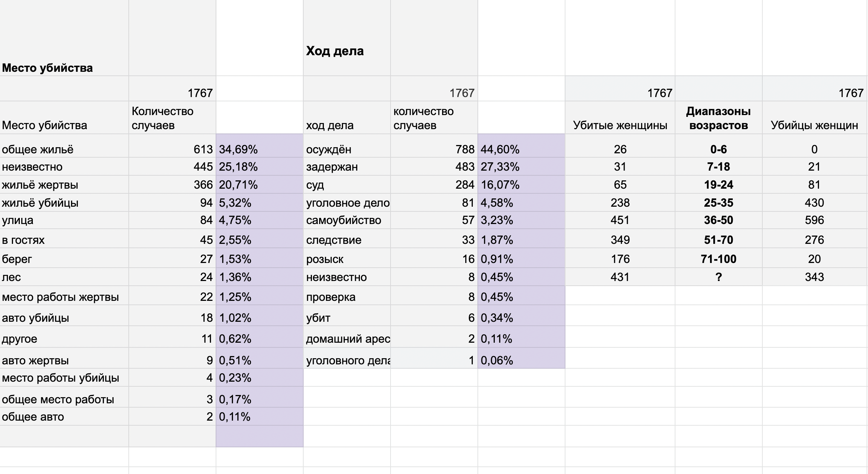Select the 'Место убийства' bold header cell
The width and height of the screenshot is (868, 474).
pyautogui.click(x=64, y=38)
